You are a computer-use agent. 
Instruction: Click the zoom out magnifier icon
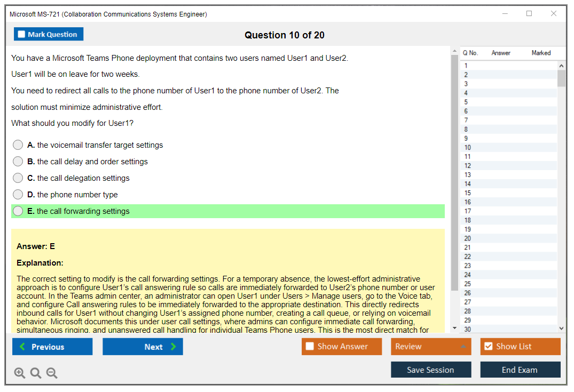pyautogui.click(x=52, y=373)
